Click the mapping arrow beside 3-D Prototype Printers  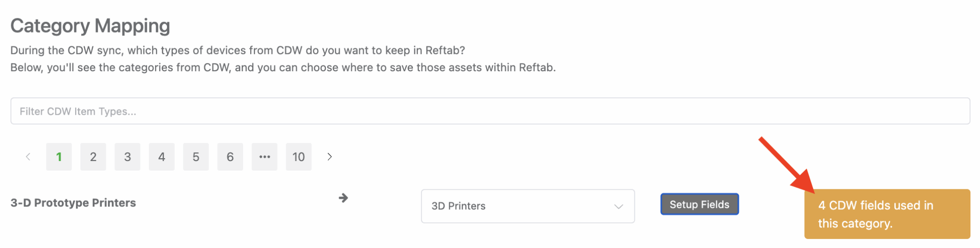tap(343, 198)
